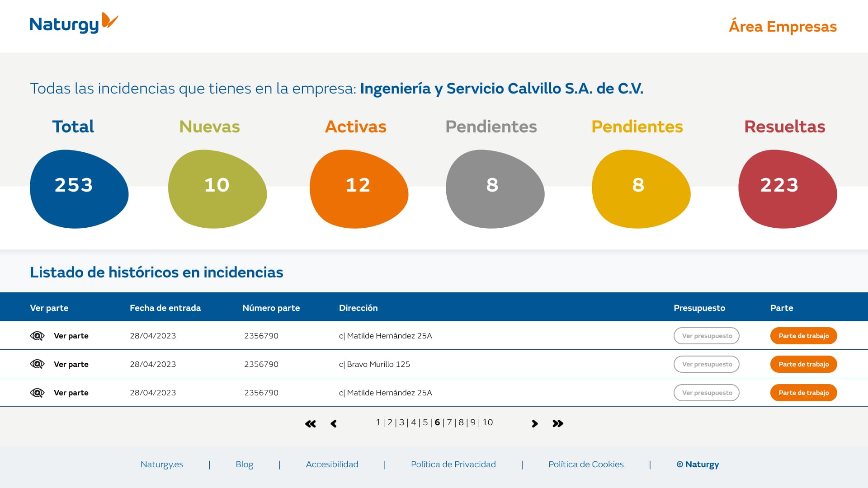Go to page 10 in pagination
The height and width of the screenshot is (488, 868).
tap(487, 422)
